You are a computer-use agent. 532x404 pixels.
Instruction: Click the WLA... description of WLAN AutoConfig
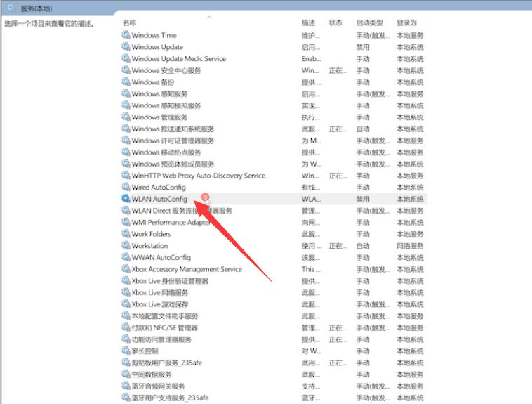[311, 199]
